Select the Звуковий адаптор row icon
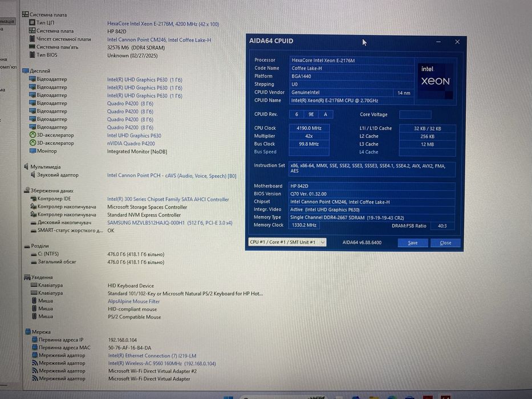 (33, 174)
